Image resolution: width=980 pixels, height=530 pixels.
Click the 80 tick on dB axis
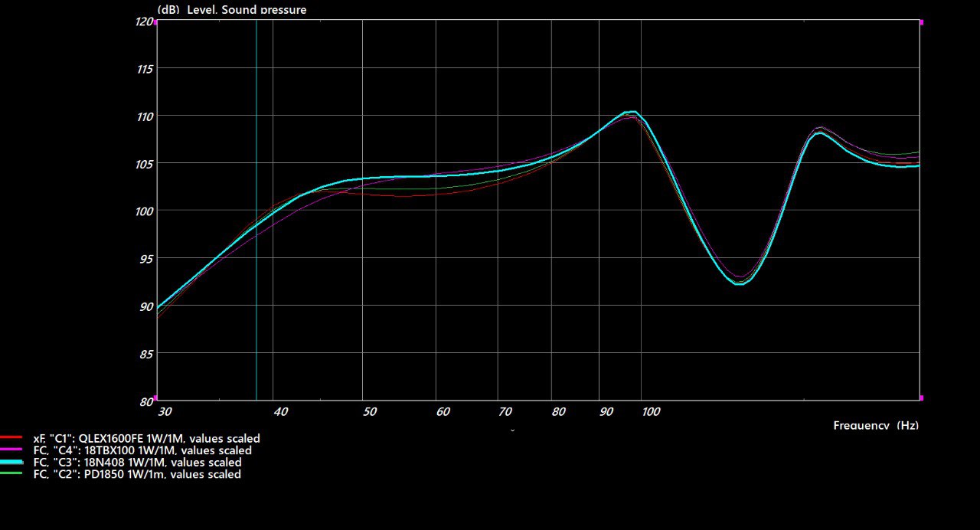[147, 401]
